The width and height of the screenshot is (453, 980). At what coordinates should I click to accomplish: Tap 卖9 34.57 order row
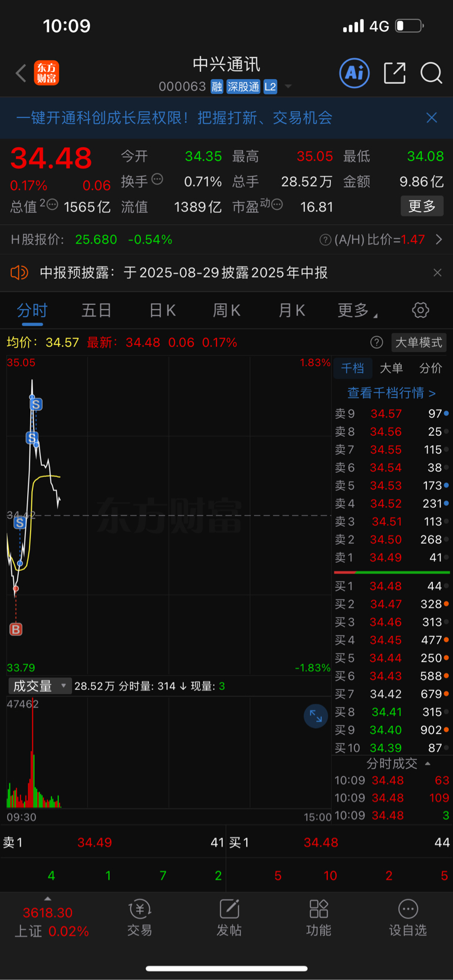(x=392, y=413)
